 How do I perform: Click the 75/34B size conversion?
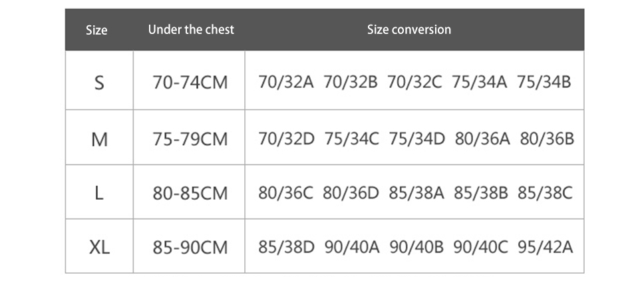pyautogui.click(x=544, y=83)
